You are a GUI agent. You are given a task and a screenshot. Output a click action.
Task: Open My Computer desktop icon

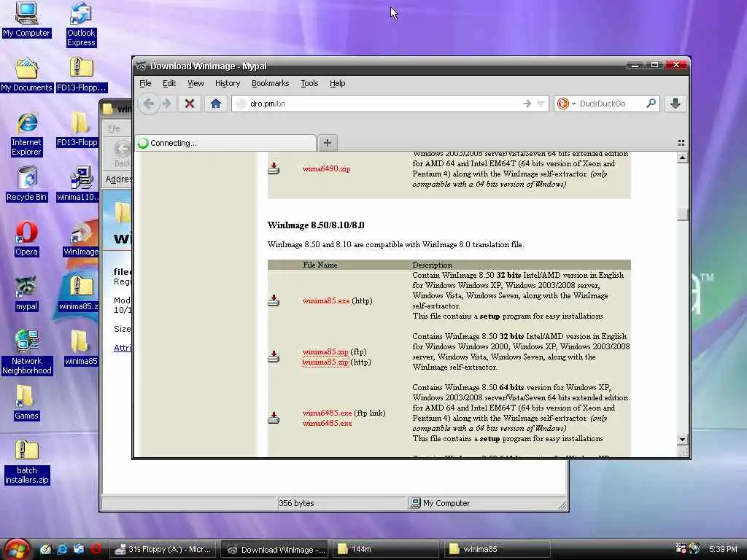[26, 20]
